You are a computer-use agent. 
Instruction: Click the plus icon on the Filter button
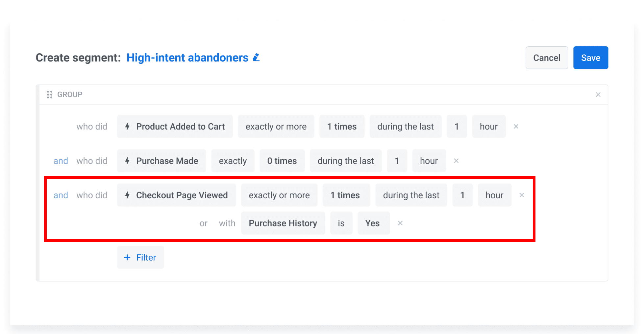pos(128,257)
